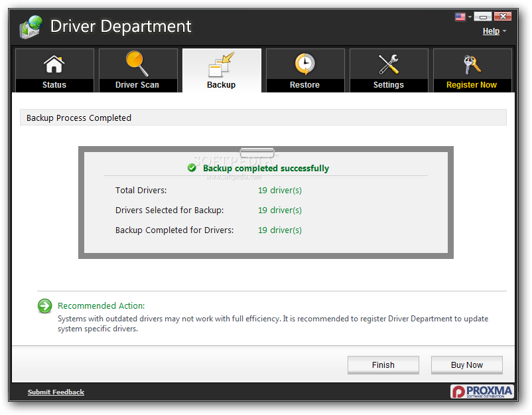Click the green check success icon

pos(192,168)
